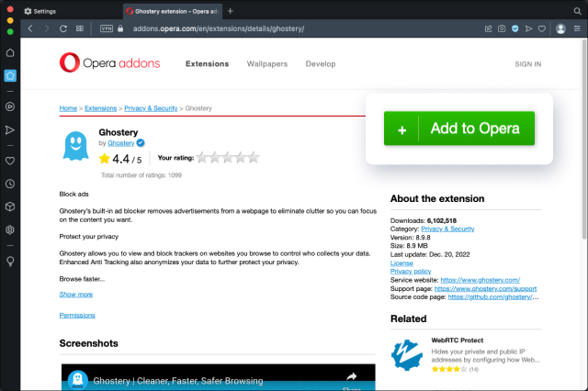Play the Ghostery video thumbnail
The width and height of the screenshot is (588, 391).
click(219, 377)
